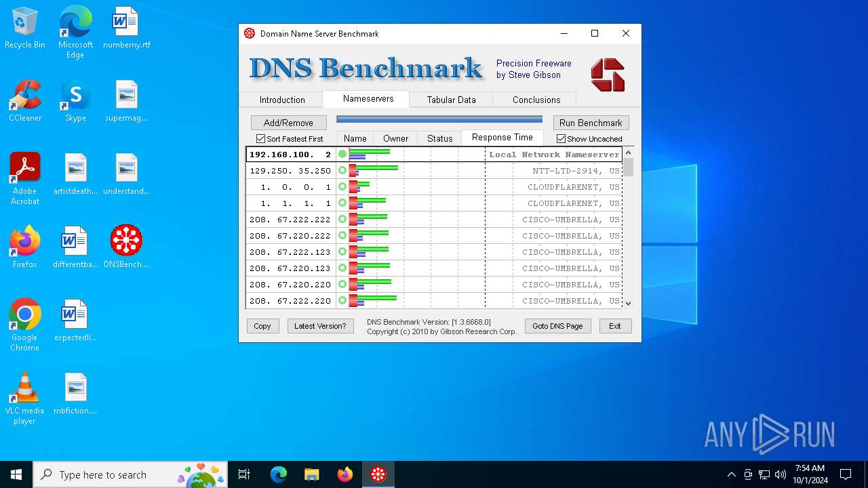Click the Copy button

pos(262,326)
